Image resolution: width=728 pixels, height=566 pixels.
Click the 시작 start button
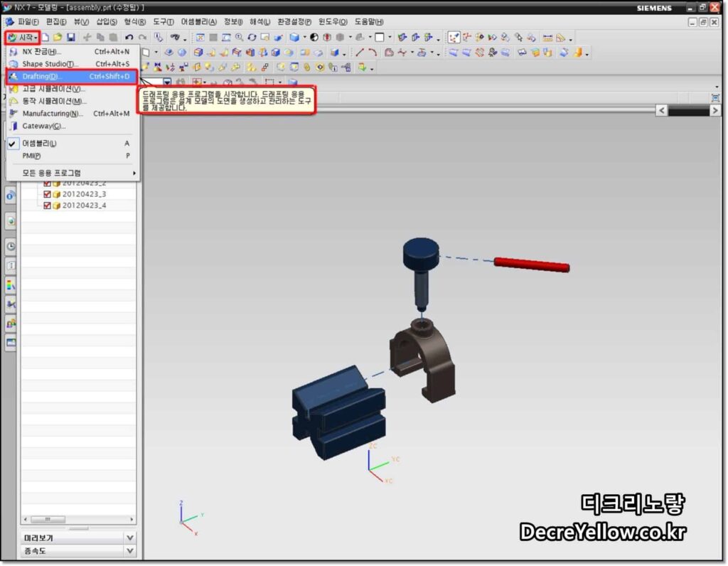(x=22, y=37)
